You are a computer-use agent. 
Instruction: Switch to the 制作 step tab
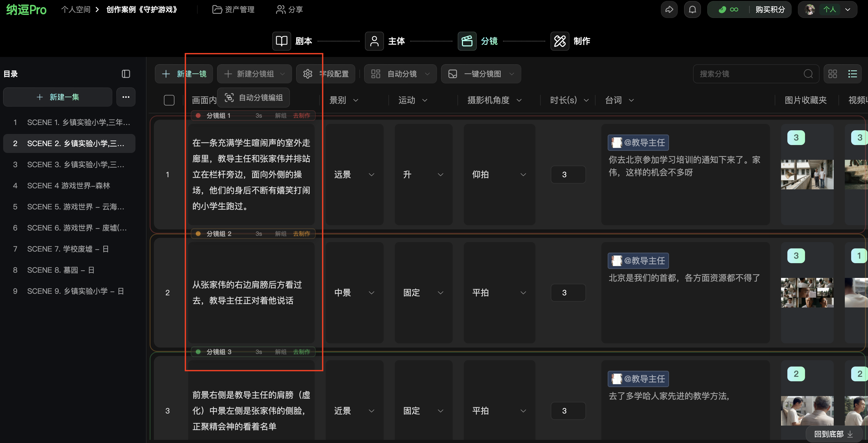point(570,41)
